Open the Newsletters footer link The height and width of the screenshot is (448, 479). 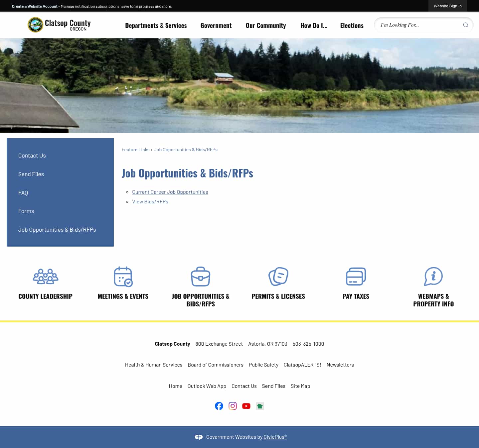pos(340,365)
